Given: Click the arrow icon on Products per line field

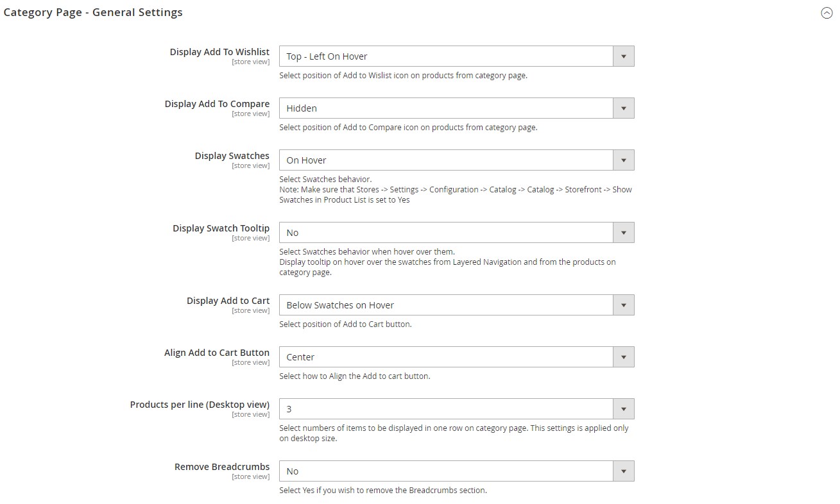Looking at the screenshot, I should 624,409.
